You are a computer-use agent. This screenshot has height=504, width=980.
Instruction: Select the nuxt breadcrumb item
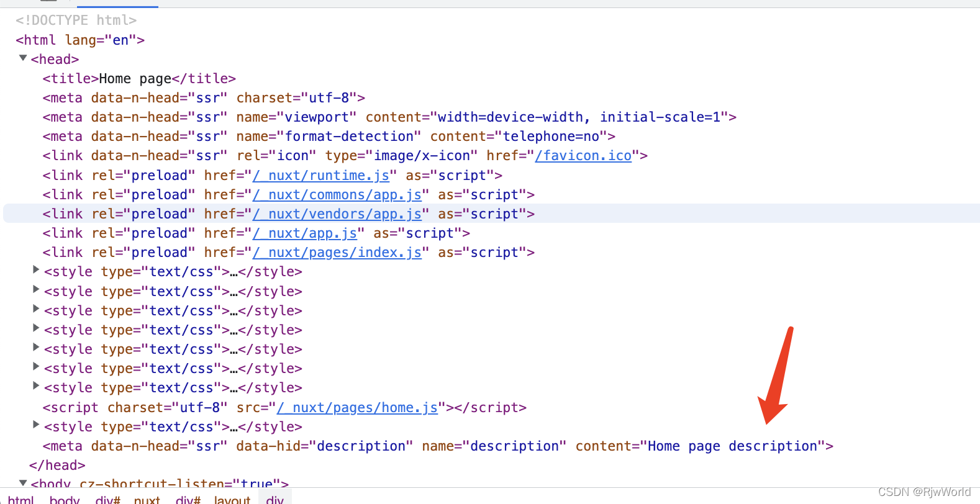147,499
